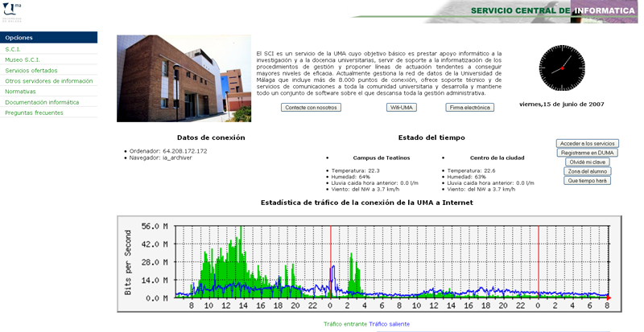Click the Humedad: 63% value

[x=467, y=177]
